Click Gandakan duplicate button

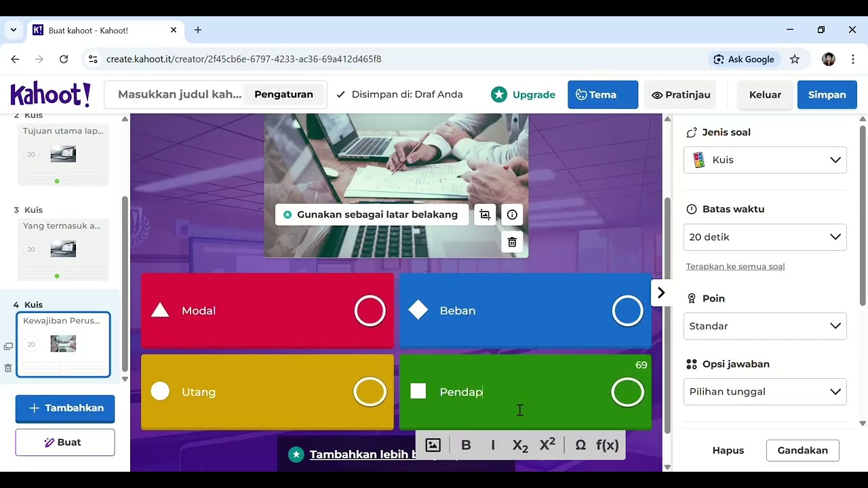803,450
